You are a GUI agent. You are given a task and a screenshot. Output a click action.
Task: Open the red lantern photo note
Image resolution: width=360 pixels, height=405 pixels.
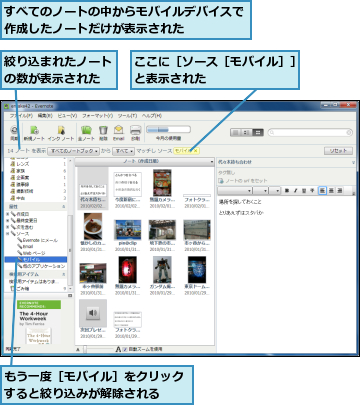(x=128, y=269)
